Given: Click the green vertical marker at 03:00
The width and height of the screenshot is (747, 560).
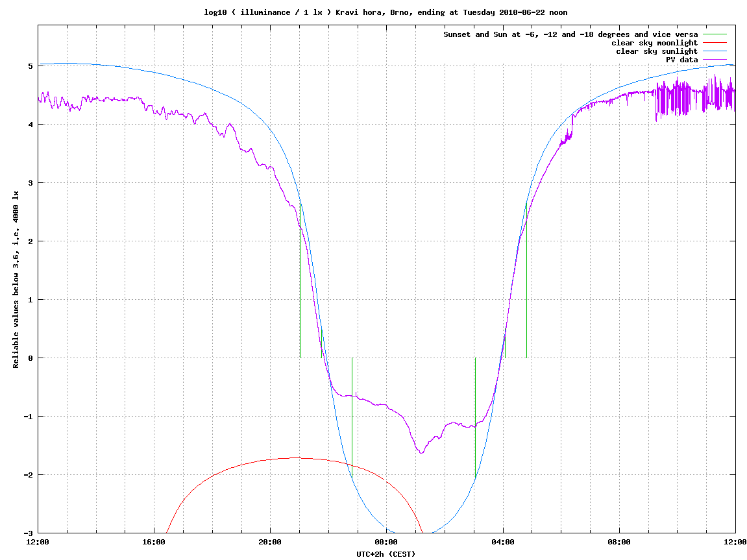Looking at the screenshot, I should point(476,418).
